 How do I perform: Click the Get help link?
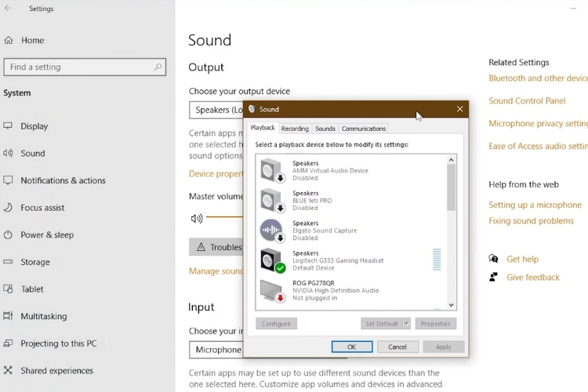tap(522, 259)
